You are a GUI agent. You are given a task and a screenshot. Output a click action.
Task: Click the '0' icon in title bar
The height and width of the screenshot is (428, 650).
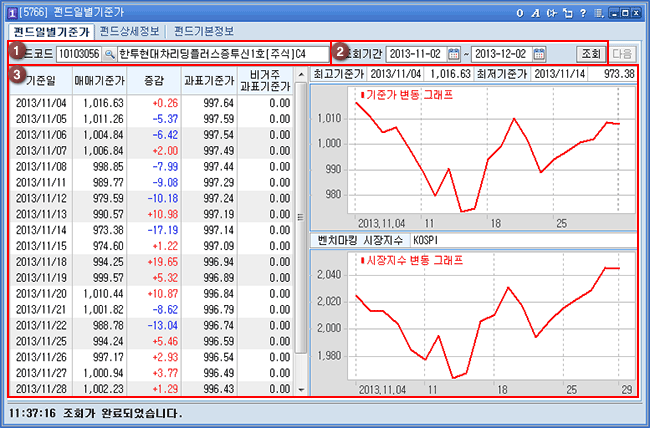tap(522, 12)
